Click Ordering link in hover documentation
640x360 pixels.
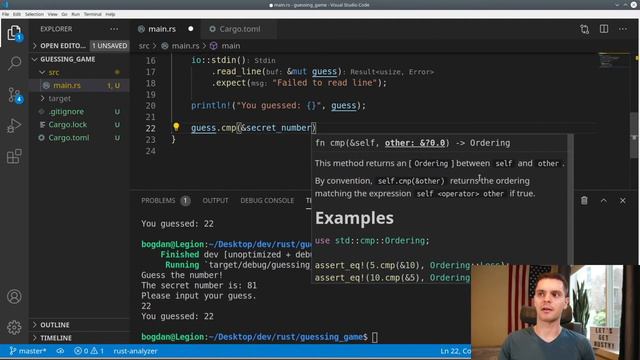(431, 163)
